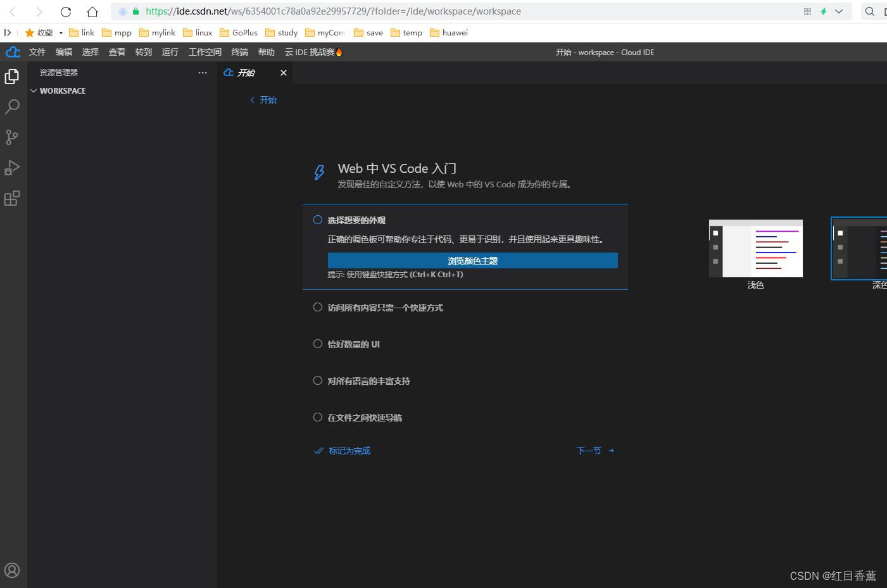The width and height of the screenshot is (887, 588).
Task: Open the huawei bookmarks folder
Action: click(x=449, y=32)
